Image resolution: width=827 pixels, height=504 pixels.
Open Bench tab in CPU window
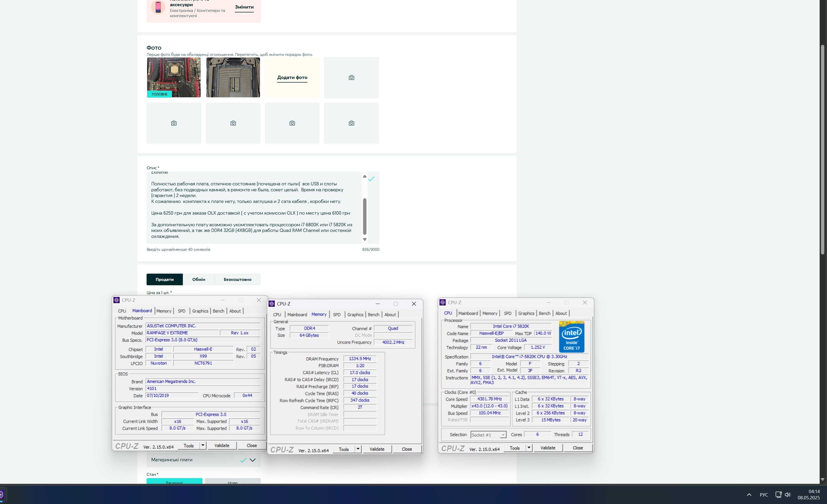pyautogui.click(x=545, y=313)
